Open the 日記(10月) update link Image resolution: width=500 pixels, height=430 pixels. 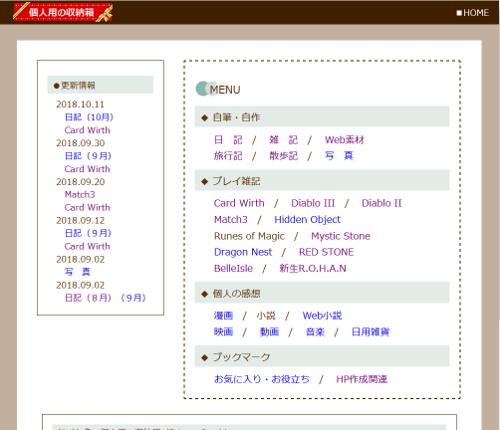point(89,117)
